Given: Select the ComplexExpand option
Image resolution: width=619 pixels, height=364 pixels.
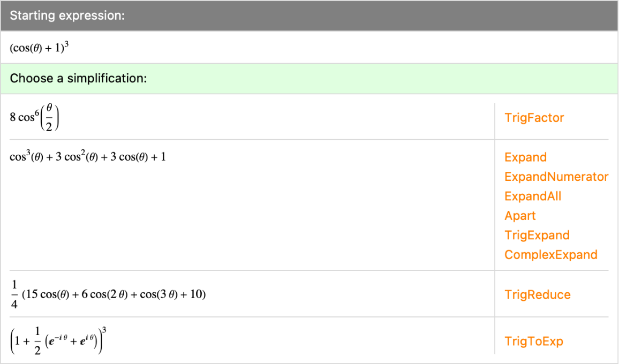Looking at the screenshot, I should tap(550, 255).
